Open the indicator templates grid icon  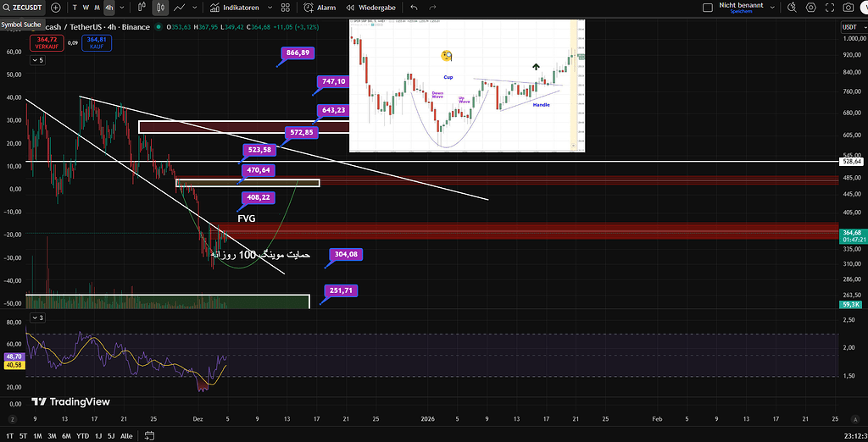point(283,7)
